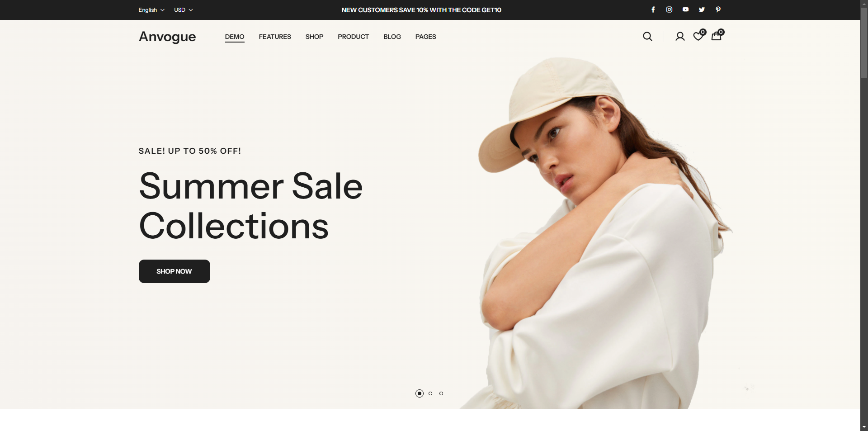The image size is (868, 431).
Task: Open the shopping bag cart icon
Action: pyautogui.click(x=717, y=36)
